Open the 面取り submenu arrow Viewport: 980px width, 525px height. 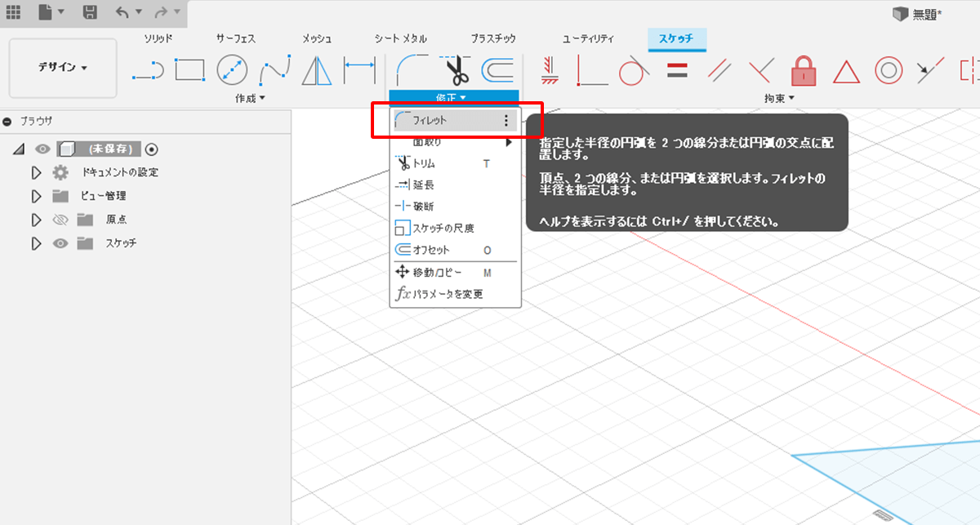pos(510,142)
